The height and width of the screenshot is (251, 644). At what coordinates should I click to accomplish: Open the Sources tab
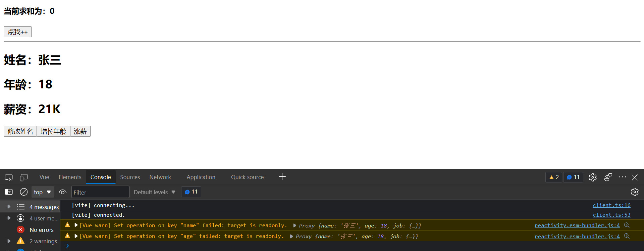(x=130, y=177)
